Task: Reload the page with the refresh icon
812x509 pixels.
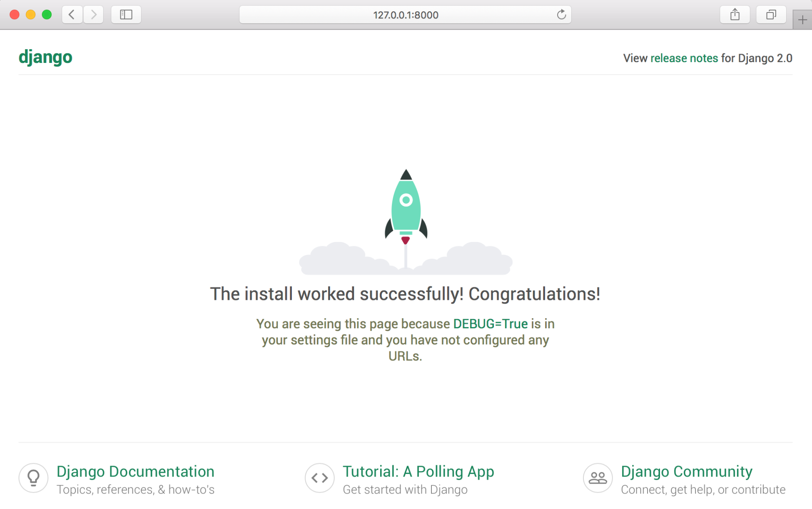Action: (x=561, y=15)
